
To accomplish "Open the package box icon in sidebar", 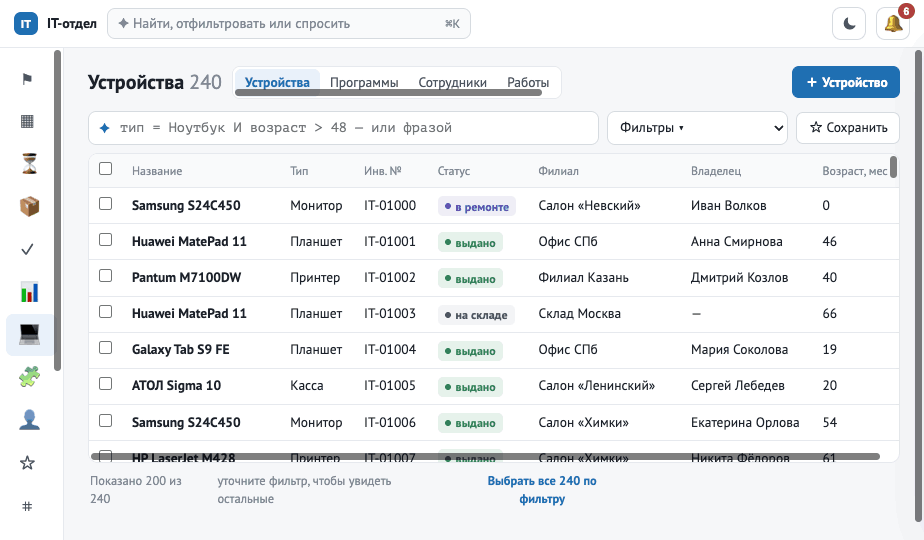I will pos(29,207).
